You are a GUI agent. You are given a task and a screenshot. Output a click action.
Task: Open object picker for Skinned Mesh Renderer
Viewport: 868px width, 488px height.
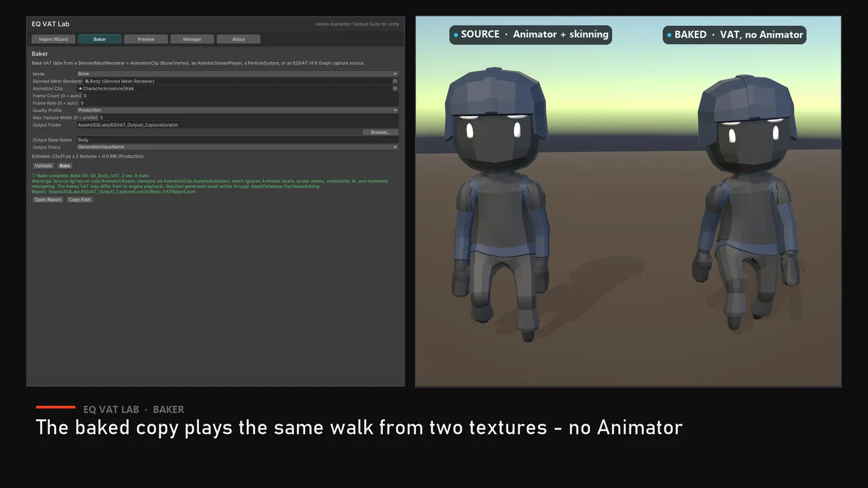click(395, 81)
